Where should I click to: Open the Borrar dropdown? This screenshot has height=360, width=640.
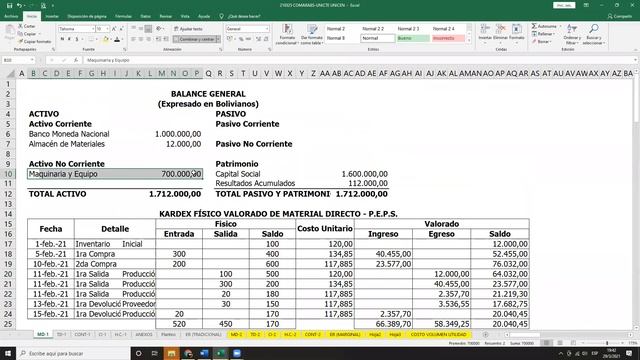pyautogui.click(x=541, y=42)
